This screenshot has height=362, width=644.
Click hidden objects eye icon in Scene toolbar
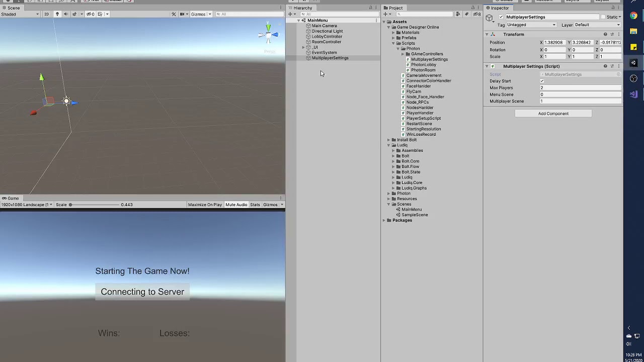click(91, 14)
